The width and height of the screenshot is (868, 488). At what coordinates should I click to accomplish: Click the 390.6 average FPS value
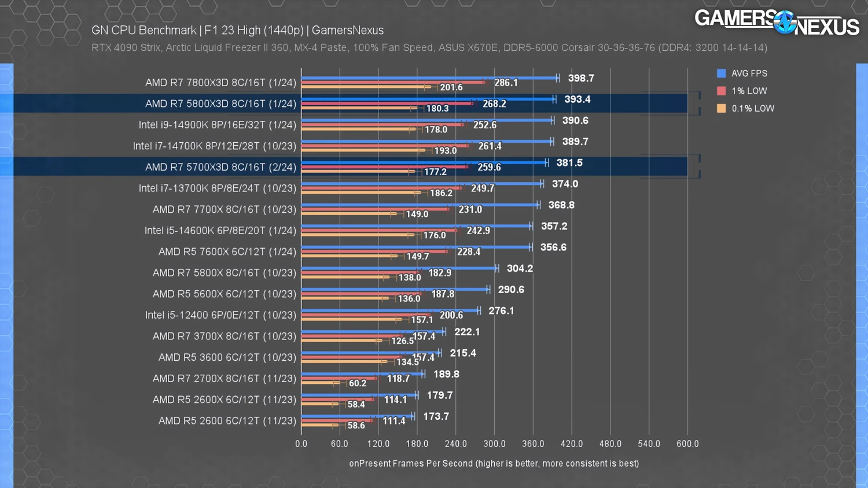tap(575, 120)
